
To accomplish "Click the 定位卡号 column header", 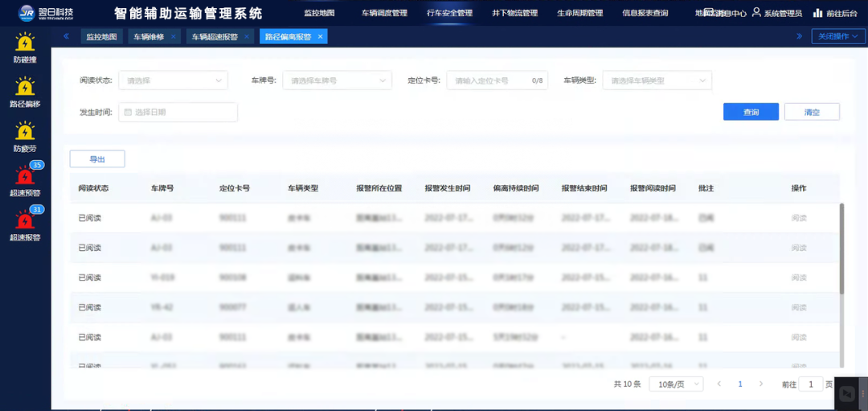I will tap(234, 188).
